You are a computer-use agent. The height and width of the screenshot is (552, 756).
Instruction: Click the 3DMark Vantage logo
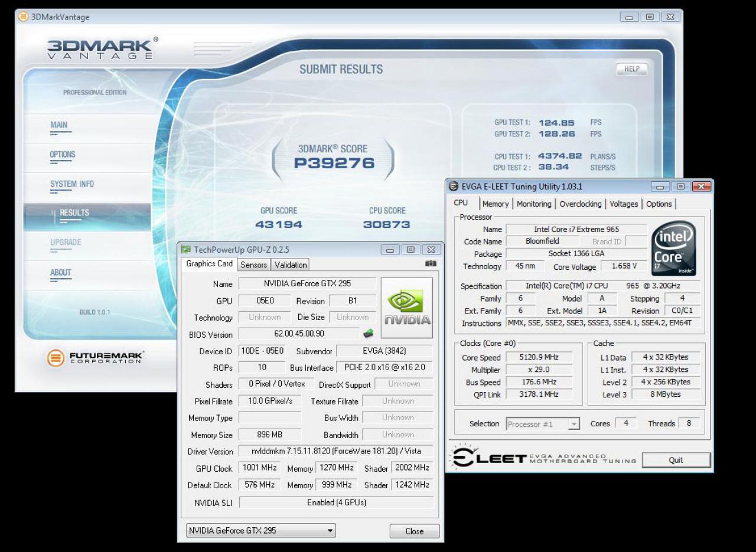(103, 48)
